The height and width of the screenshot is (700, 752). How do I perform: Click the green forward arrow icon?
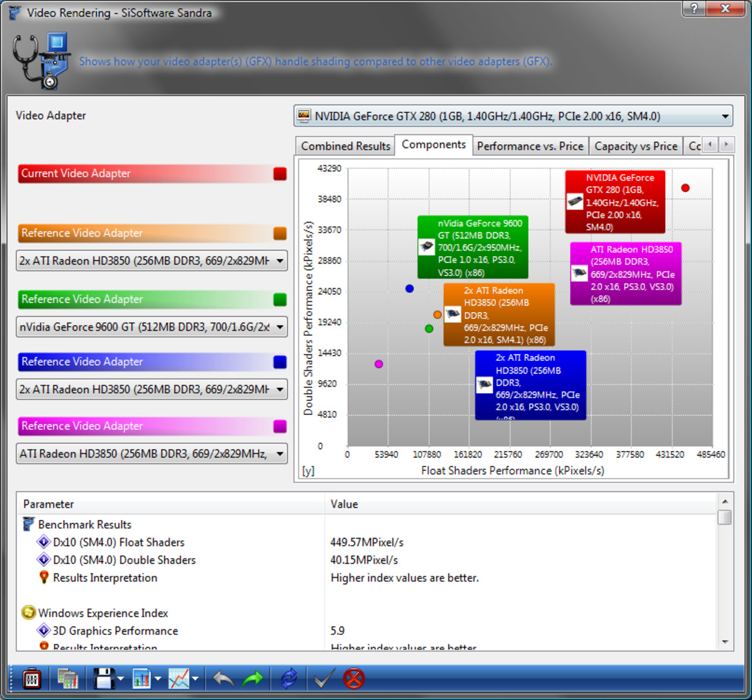[x=253, y=679]
